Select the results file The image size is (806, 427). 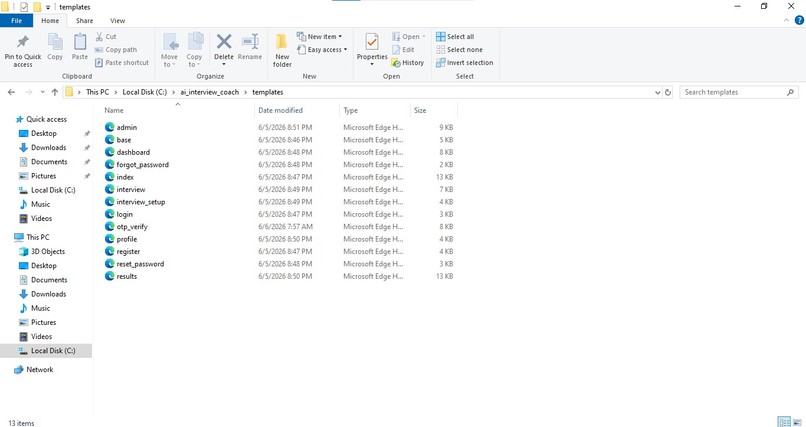click(126, 276)
